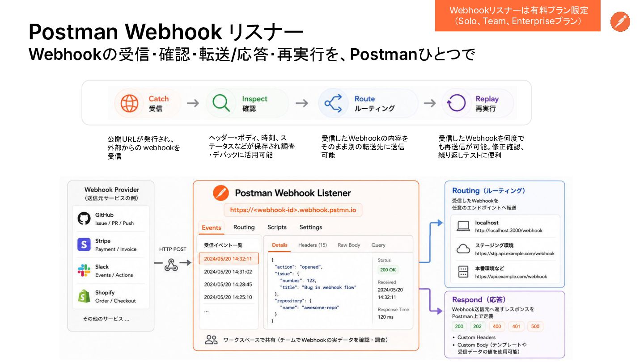644x362 pixels.
Task: Select the Details sub-tab
Action: [280, 245]
